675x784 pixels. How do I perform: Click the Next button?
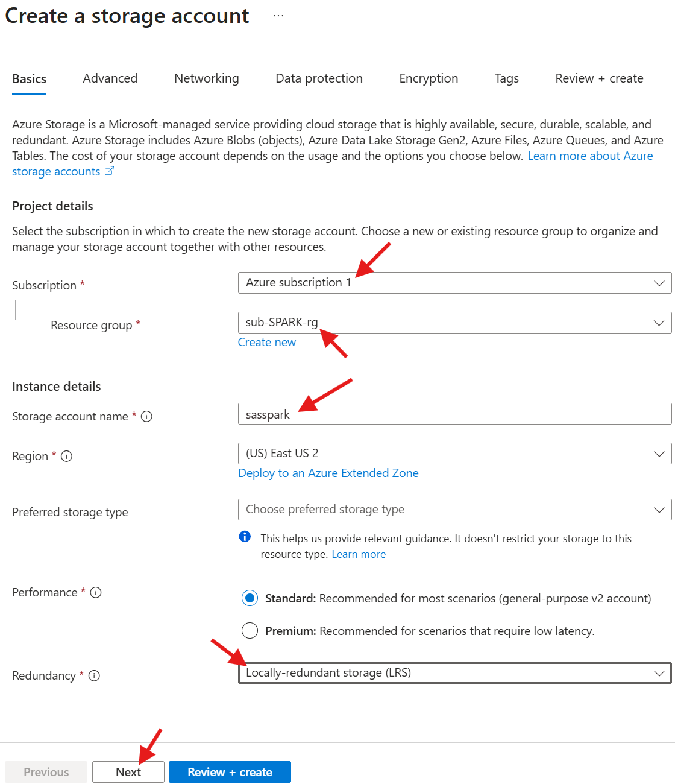[128, 772]
